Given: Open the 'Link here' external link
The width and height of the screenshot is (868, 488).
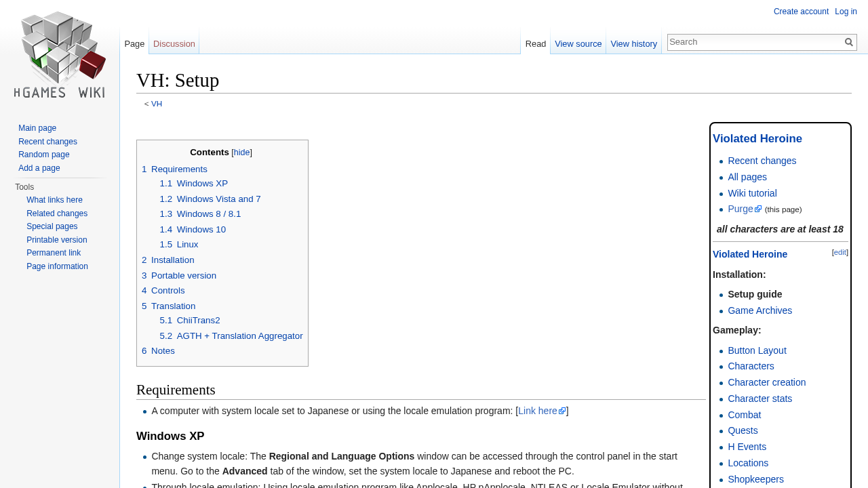Looking at the screenshot, I should coord(542,411).
